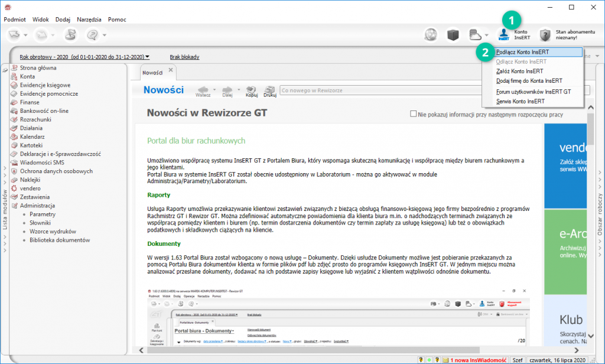Click the Finanse module icon

[14, 102]
